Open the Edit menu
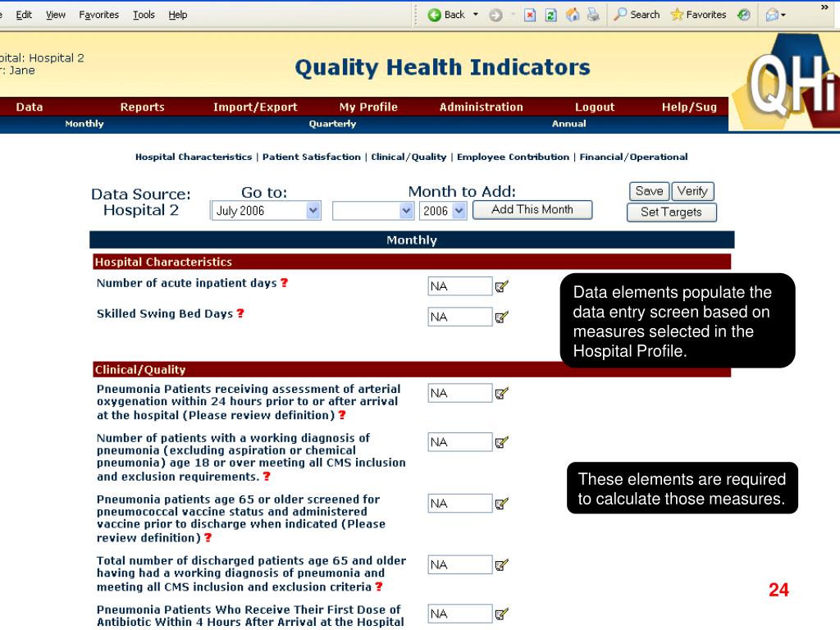The image size is (840, 630). pos(24,15)
